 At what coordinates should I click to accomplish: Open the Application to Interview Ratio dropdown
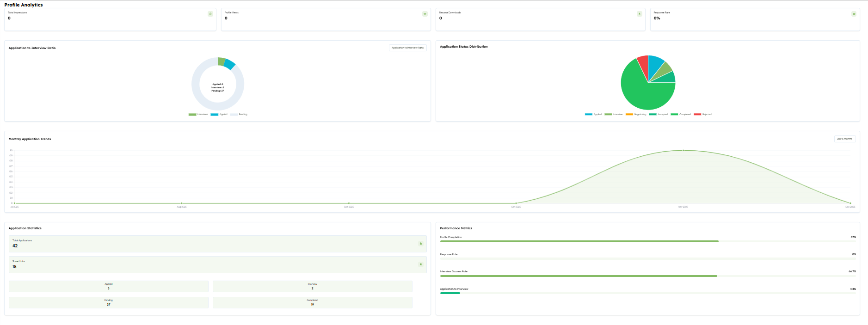[407, 48]
